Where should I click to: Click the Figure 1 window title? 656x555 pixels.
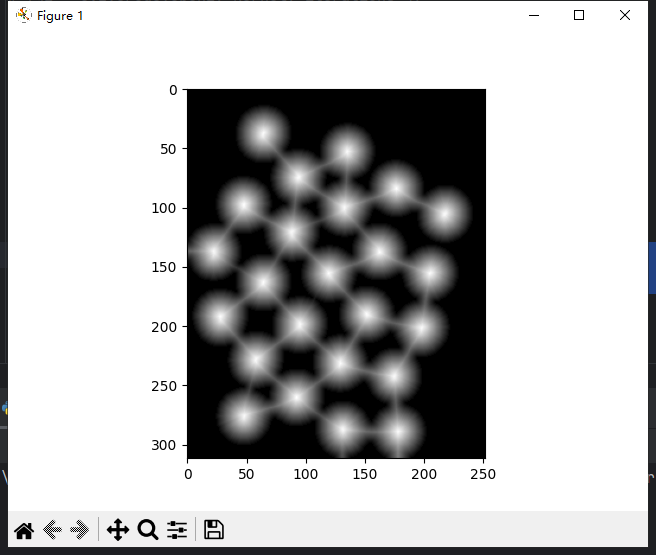click(x=60, y=16)
